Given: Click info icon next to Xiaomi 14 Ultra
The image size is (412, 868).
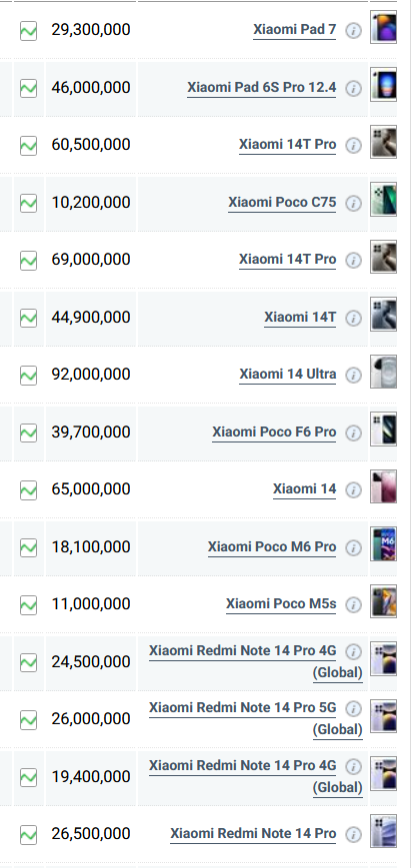Looking at the screenshot, I should (x=353, y=376).
